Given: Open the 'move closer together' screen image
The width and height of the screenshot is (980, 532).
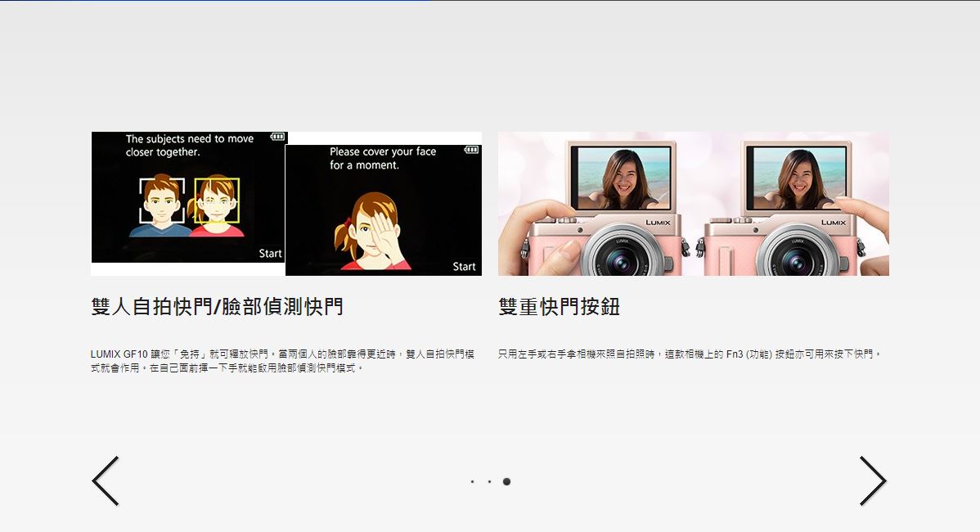Looking at the screenshot, I should [189, 197].
